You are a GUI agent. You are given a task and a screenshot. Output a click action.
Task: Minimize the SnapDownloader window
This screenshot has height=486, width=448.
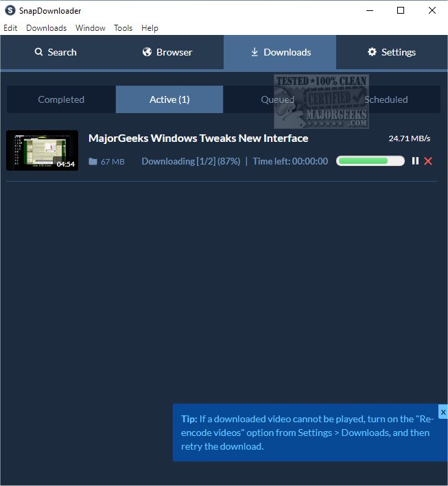370,10
